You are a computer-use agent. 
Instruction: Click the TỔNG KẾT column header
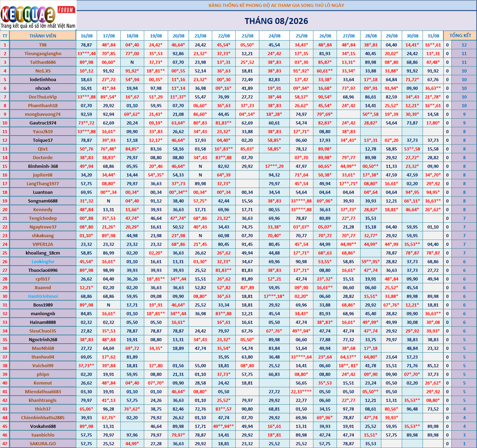tap(460, 36)
